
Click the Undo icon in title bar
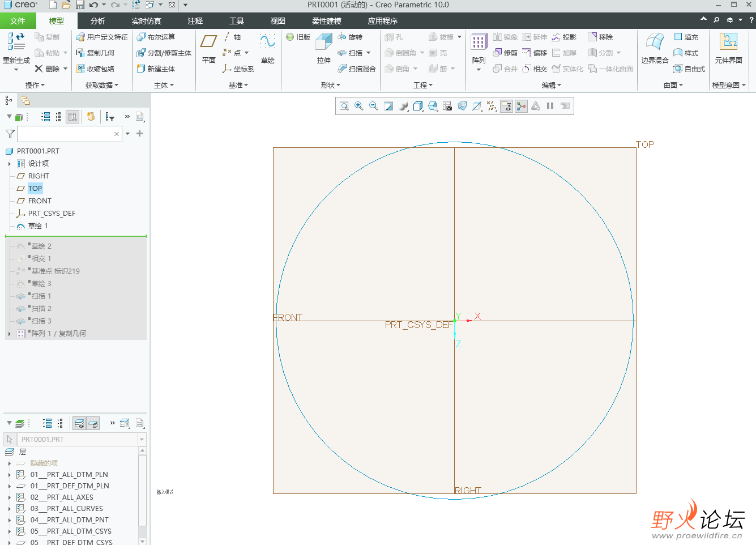93,5
